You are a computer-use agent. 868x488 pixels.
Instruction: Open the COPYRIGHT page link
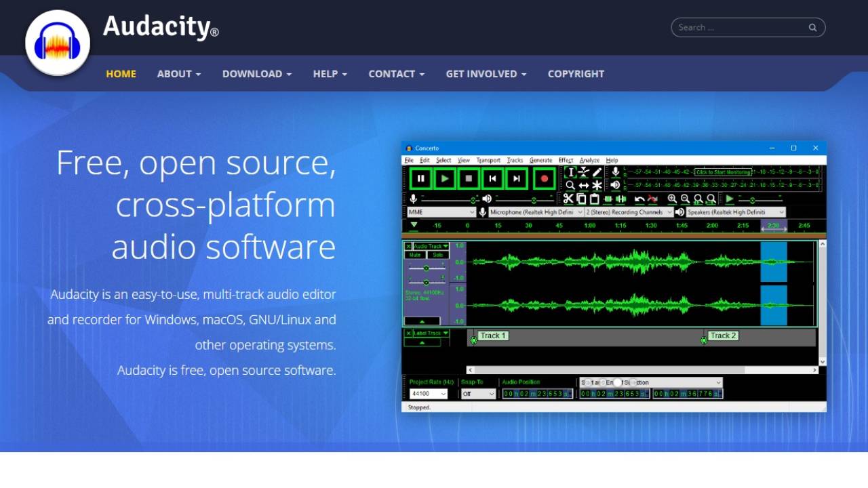576,74
